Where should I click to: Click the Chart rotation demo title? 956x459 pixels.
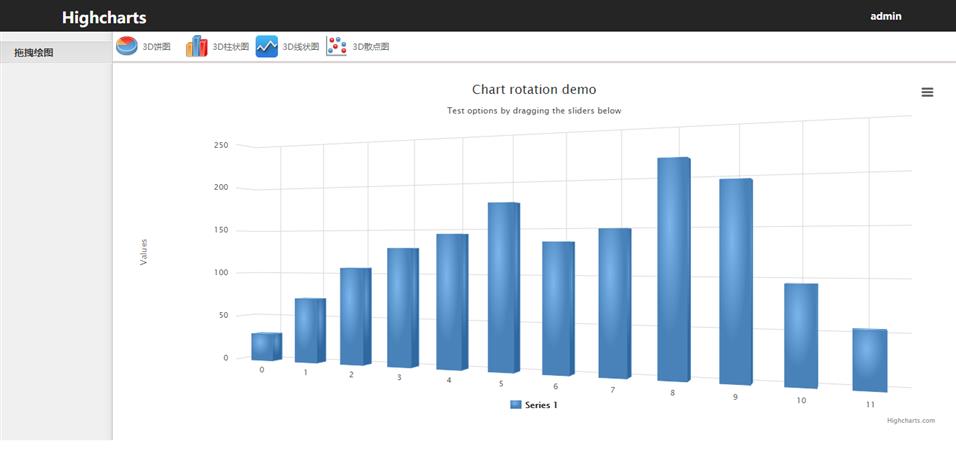click(534, 90)
